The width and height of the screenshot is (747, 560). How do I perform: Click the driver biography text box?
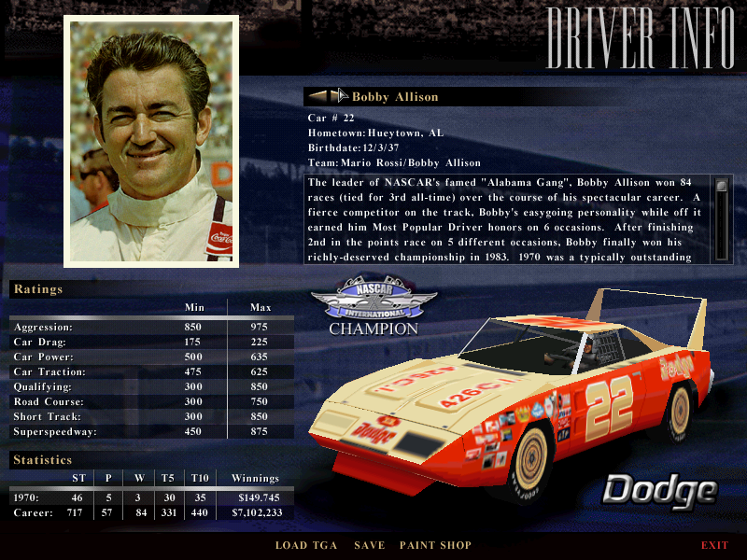pyautogui.click(x=506, y=219)
